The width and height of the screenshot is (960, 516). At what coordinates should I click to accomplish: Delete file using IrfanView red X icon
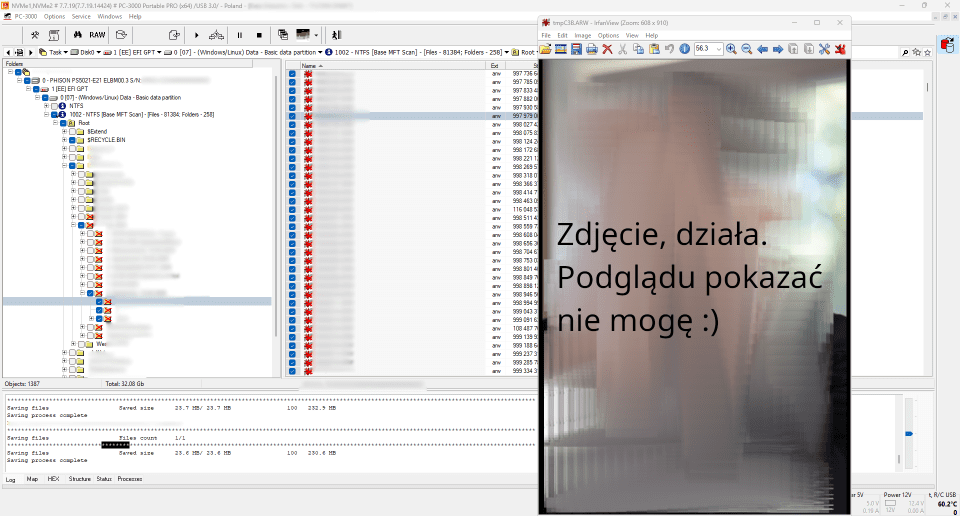(x=607, y=49)
